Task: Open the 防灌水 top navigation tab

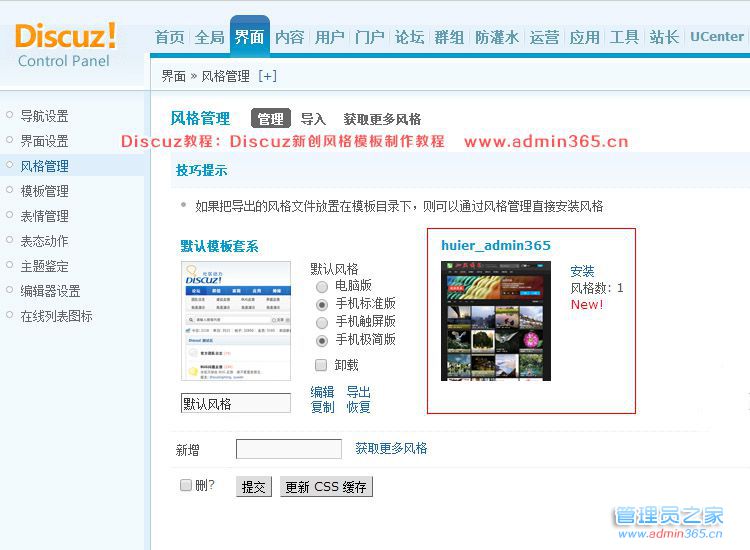Action: [x=497, y=37]
